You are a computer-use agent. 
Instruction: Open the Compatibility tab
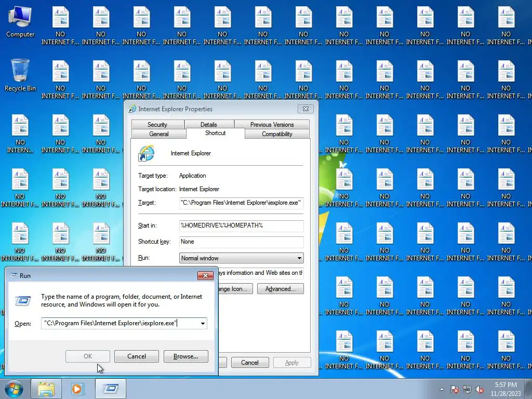277,134
